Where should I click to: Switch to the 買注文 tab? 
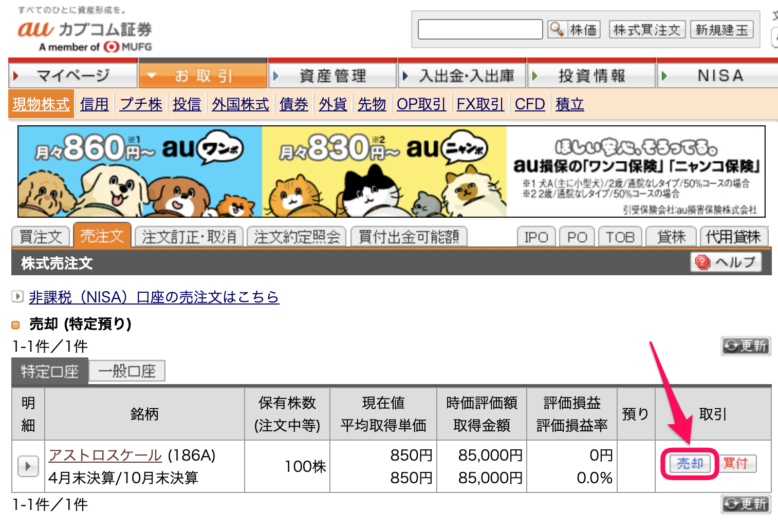(41, 237)
